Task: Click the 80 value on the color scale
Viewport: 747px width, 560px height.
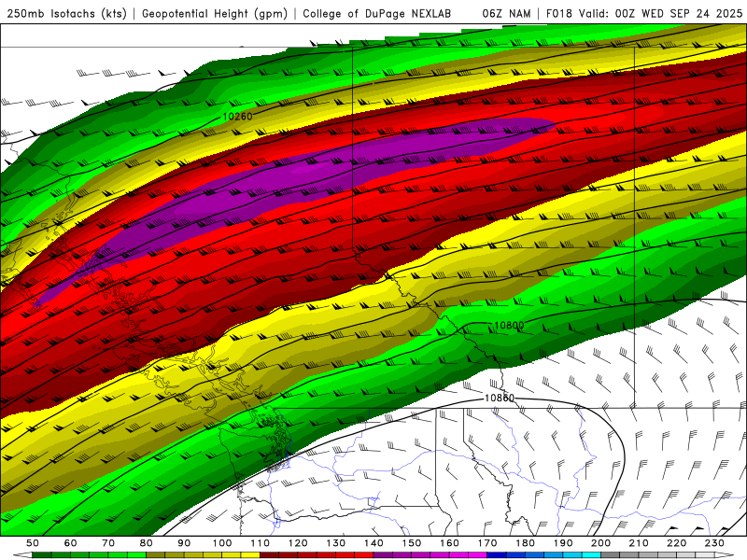Action: click(147, 543)
